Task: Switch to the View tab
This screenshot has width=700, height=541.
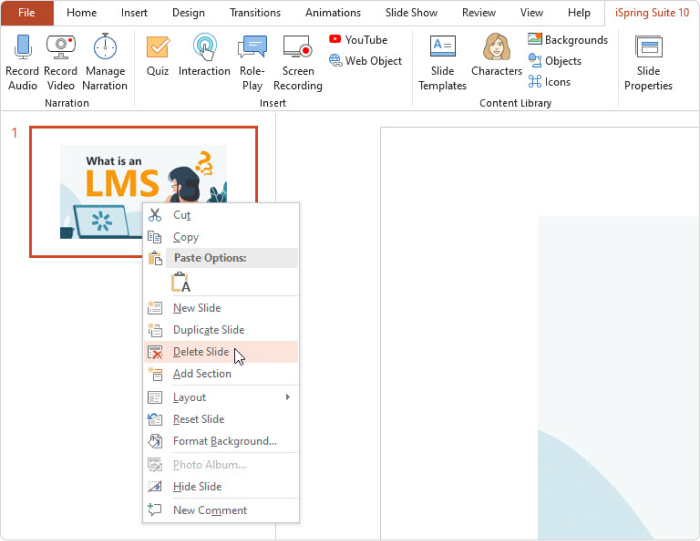Action: pos(531,12)
